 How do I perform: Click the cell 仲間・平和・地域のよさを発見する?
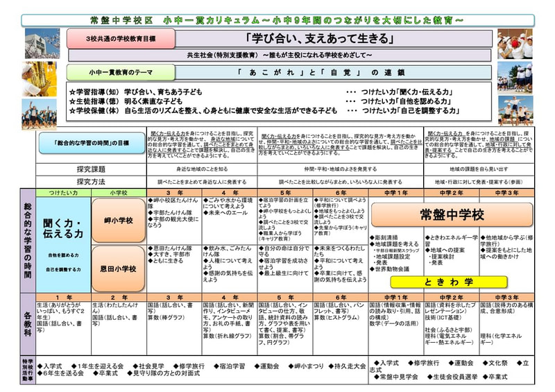pos(341,169)
